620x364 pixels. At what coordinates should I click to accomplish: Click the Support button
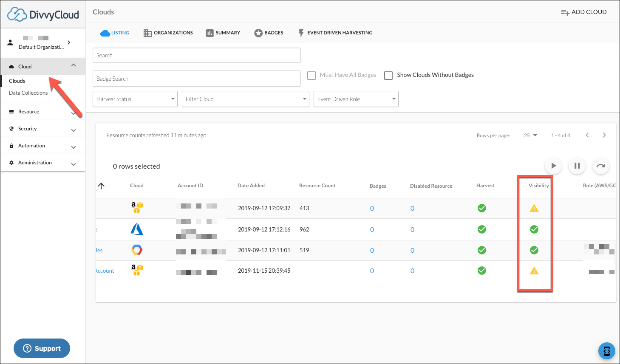pos(42,348)
